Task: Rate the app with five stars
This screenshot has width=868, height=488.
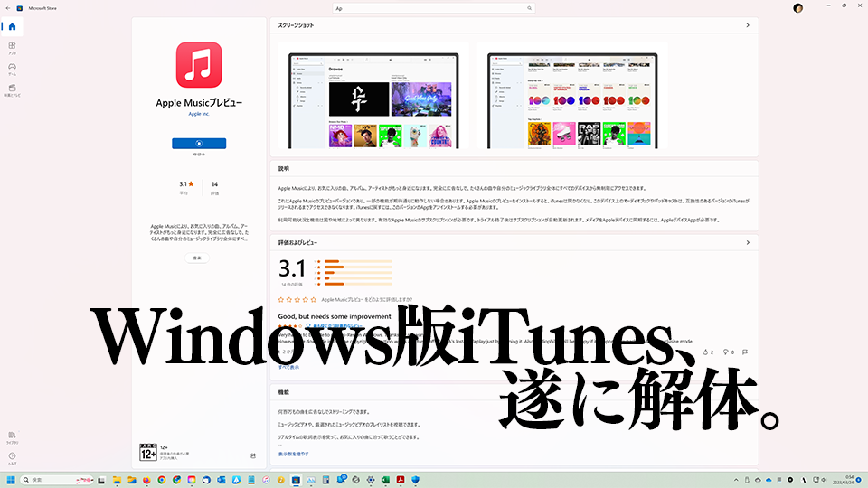Action: coord(314,300)
